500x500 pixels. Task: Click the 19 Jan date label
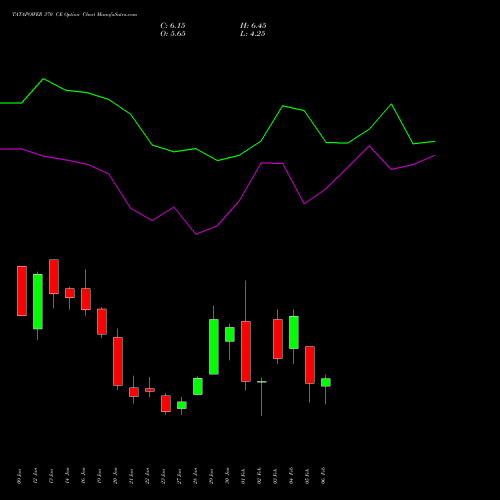coord(100,476)
